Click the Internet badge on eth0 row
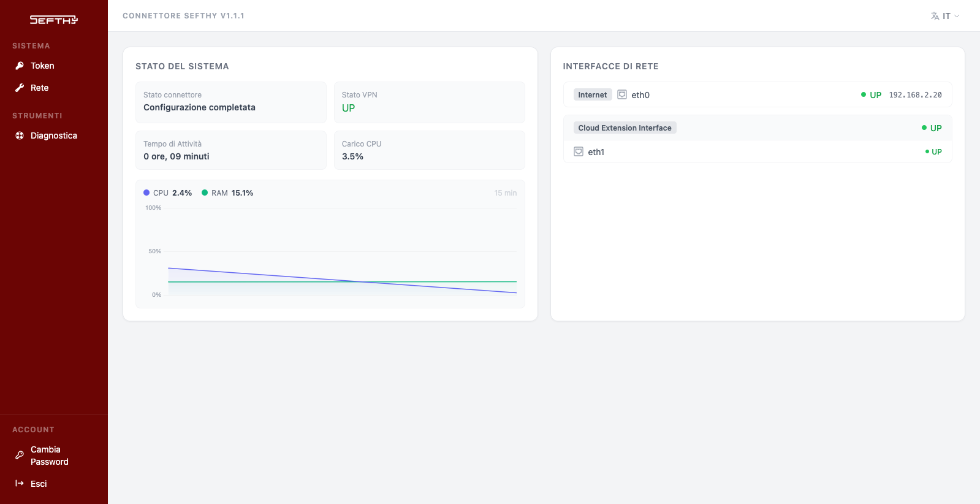Viewport: 980px width, 504px height. coord(593,94)
